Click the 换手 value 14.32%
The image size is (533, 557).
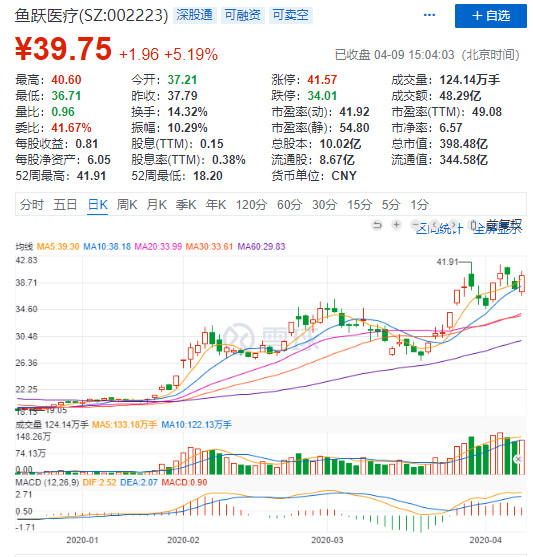tap(187, 112)
